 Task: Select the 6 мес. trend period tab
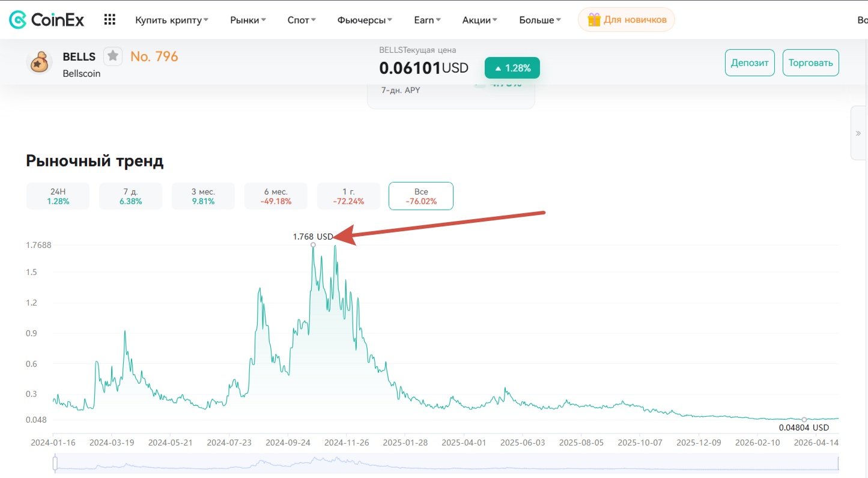[x=276, y=196]
